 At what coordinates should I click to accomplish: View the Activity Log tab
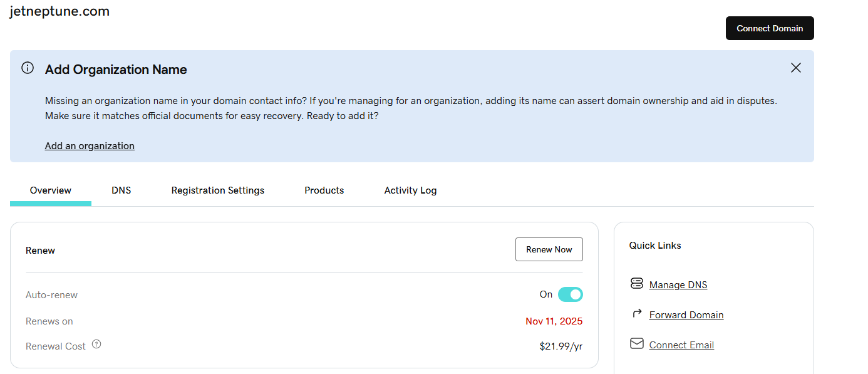pyautogui.click(x=410, y=190)
